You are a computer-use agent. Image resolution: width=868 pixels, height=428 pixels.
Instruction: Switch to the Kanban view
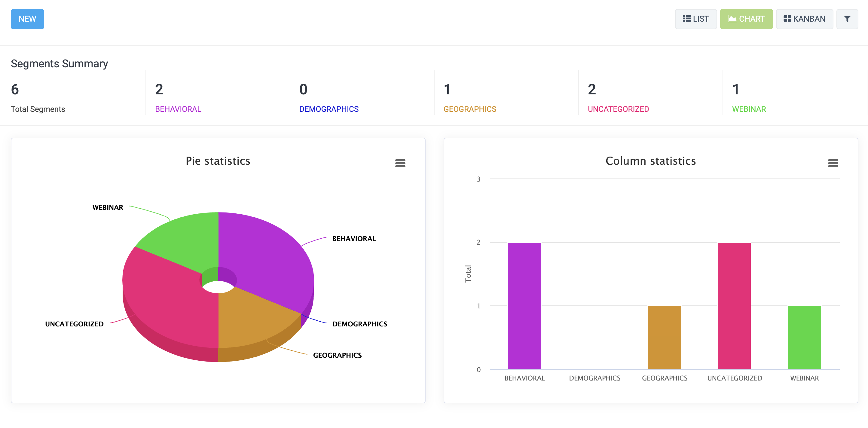[804, 19]
